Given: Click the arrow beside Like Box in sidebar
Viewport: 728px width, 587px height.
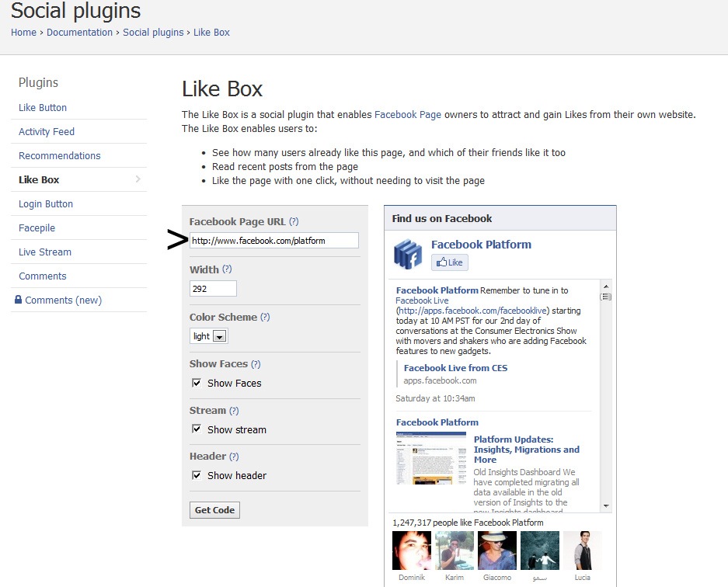Looking at the screenshot, I should click(138, 179).
